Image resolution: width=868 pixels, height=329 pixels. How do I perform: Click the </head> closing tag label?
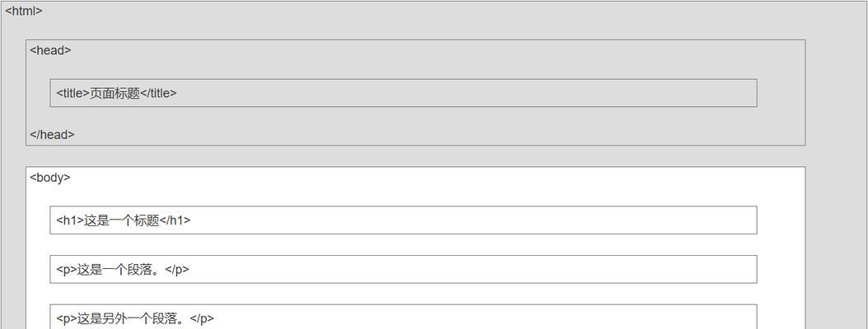(52, 134)
